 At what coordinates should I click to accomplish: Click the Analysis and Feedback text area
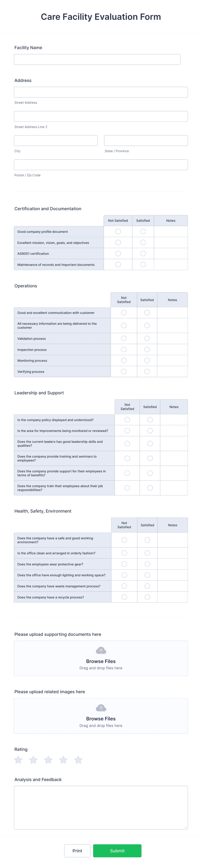pos(101,807)
